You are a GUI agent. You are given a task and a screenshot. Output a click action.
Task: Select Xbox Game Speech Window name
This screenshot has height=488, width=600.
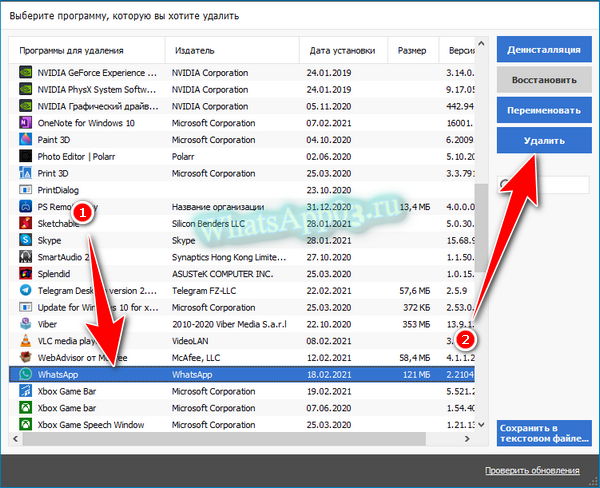pos(91,425)
